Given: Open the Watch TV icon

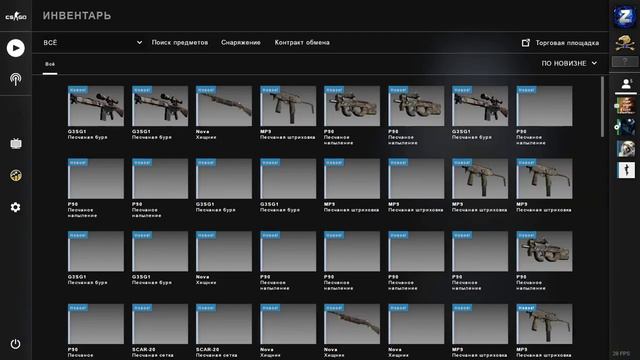Looking at the screenshot, I should pos(16,143).
